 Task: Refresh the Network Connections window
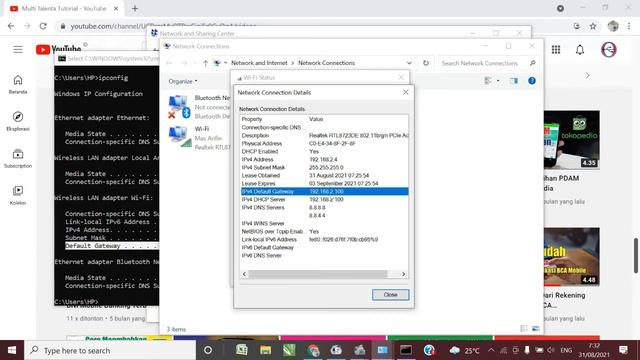click(426, 63)
